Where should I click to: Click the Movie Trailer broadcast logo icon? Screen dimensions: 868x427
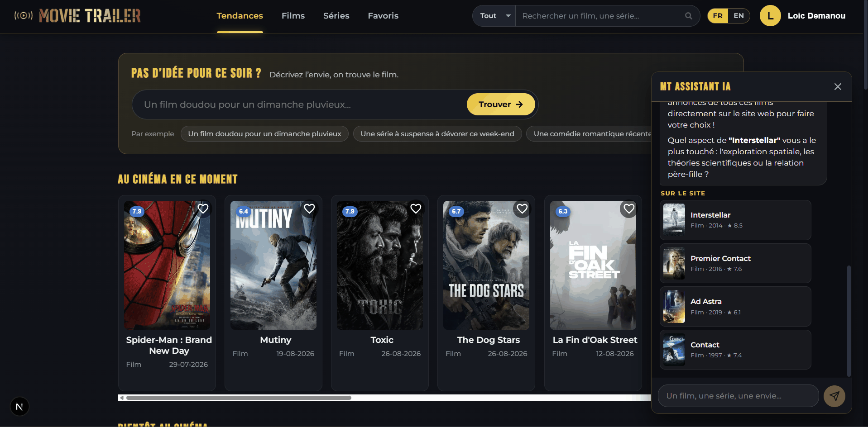tap(24, 16)
